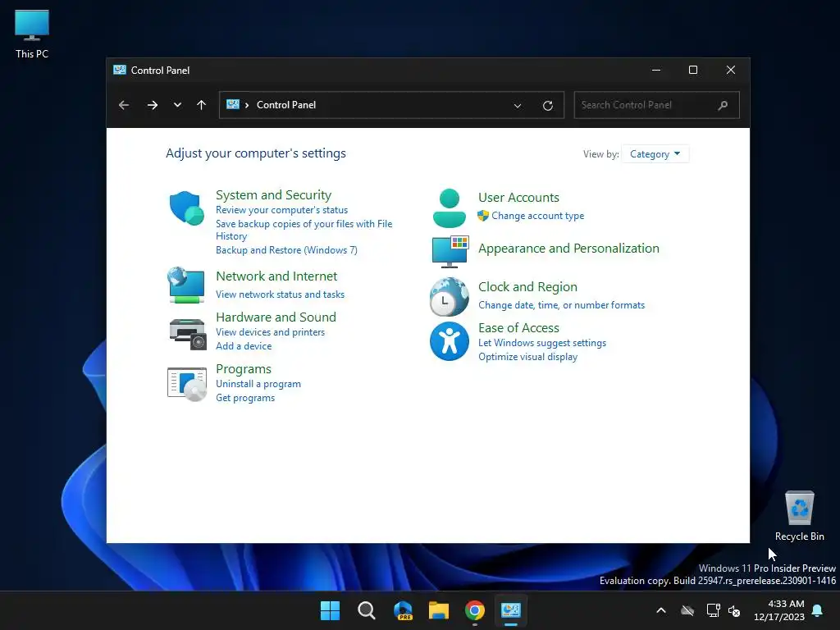Click Optimize visual display
Image resolution: width=840 pixels, height=630 pixels.
[527, 357]
